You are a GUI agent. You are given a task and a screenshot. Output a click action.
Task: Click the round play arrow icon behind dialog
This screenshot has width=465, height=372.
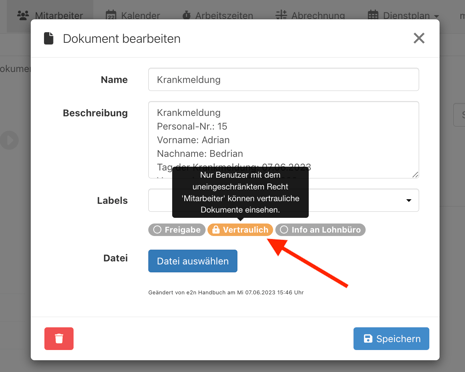tap(9, 140)
